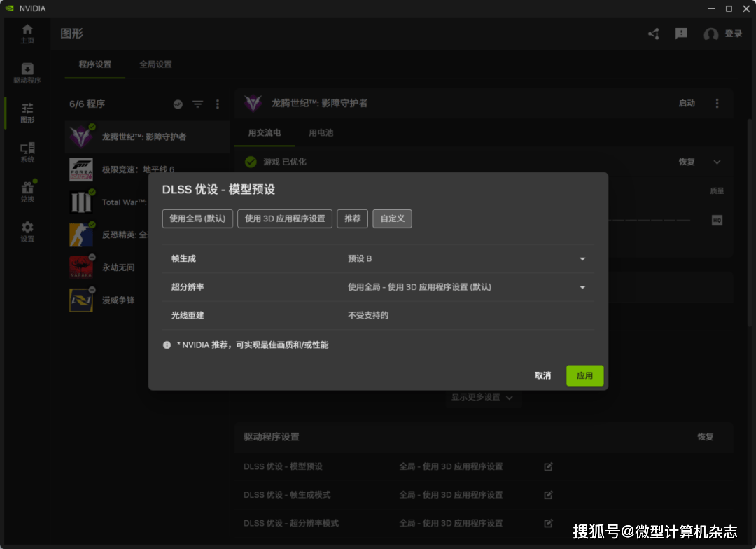Click the optimize-all check icon in program list
756x549 pixels.
pyautogui.click(x=178, y=104)
